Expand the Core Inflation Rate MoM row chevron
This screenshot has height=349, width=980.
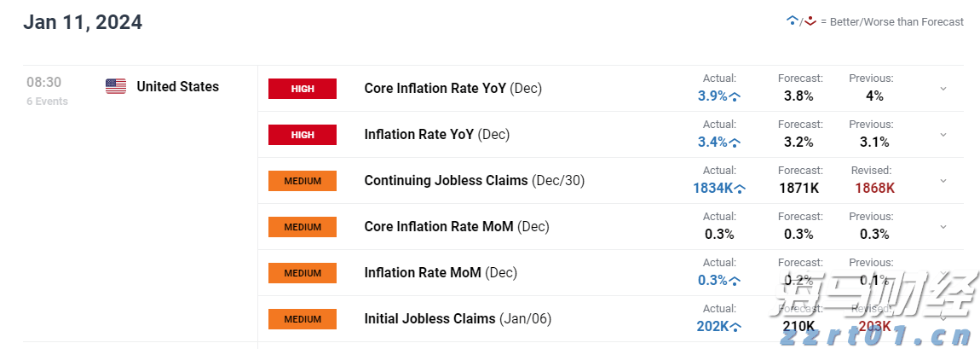click(943, 227)
